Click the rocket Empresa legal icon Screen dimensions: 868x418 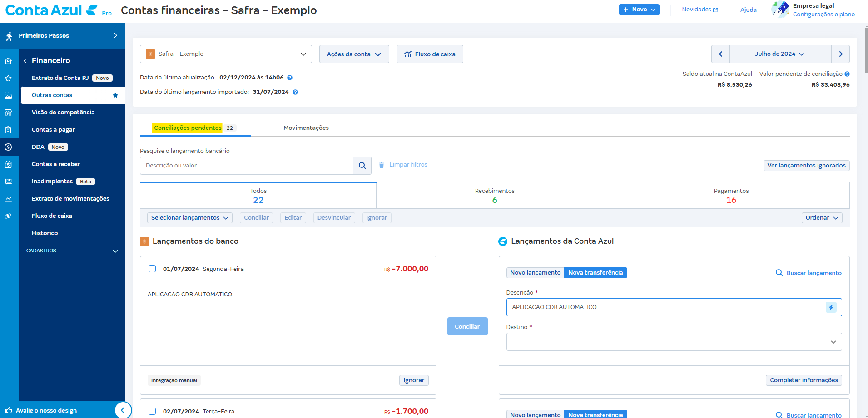click(x=780, y=10)
